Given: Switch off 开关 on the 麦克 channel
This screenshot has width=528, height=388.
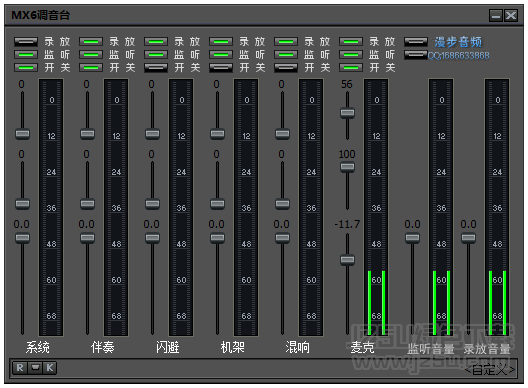Looking at the screenshot, I should 351,67.
